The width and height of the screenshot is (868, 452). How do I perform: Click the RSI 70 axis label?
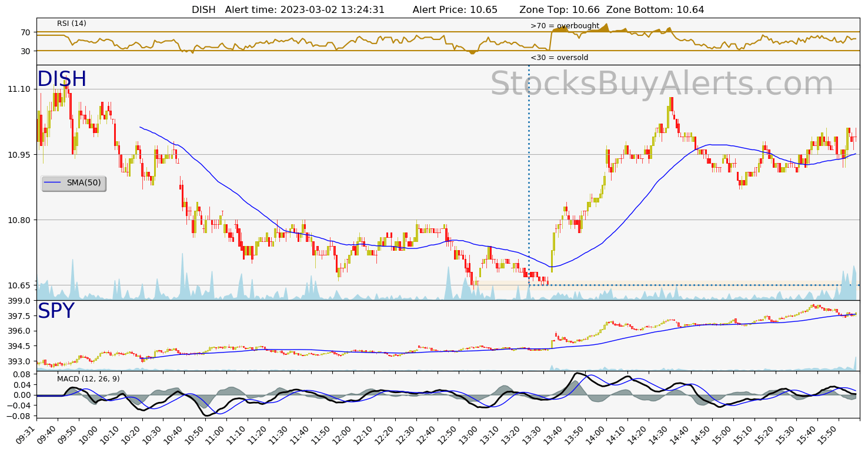click(x=25, y=32)
